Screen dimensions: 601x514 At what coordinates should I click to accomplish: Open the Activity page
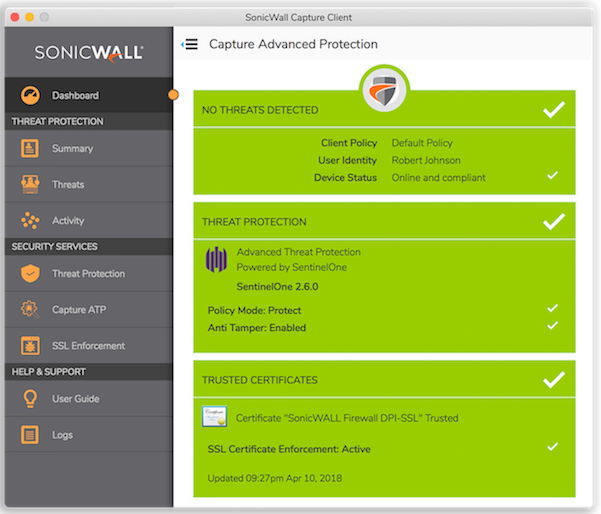pyautogui.click(x=89, y=220)
